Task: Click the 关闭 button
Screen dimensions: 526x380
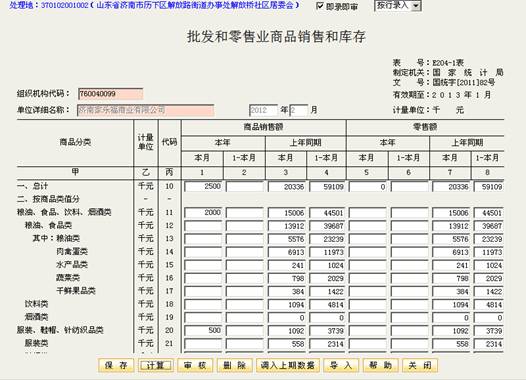Action: click(420, 365)
